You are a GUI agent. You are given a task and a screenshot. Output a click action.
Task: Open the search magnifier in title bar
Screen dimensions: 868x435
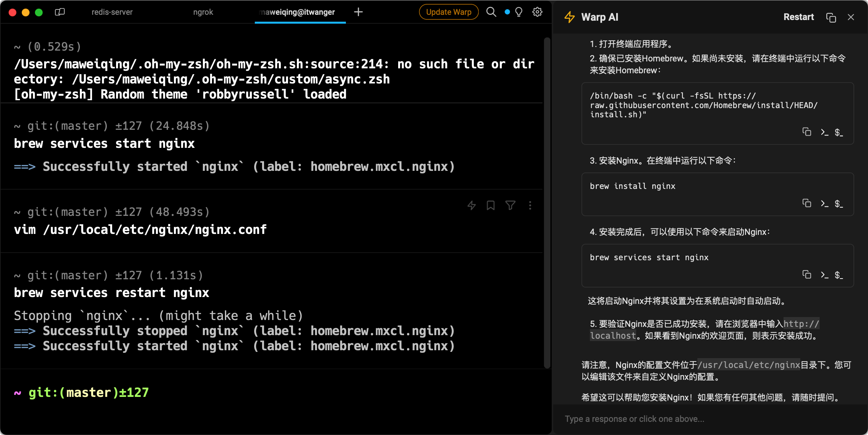(x=491, y=12)
